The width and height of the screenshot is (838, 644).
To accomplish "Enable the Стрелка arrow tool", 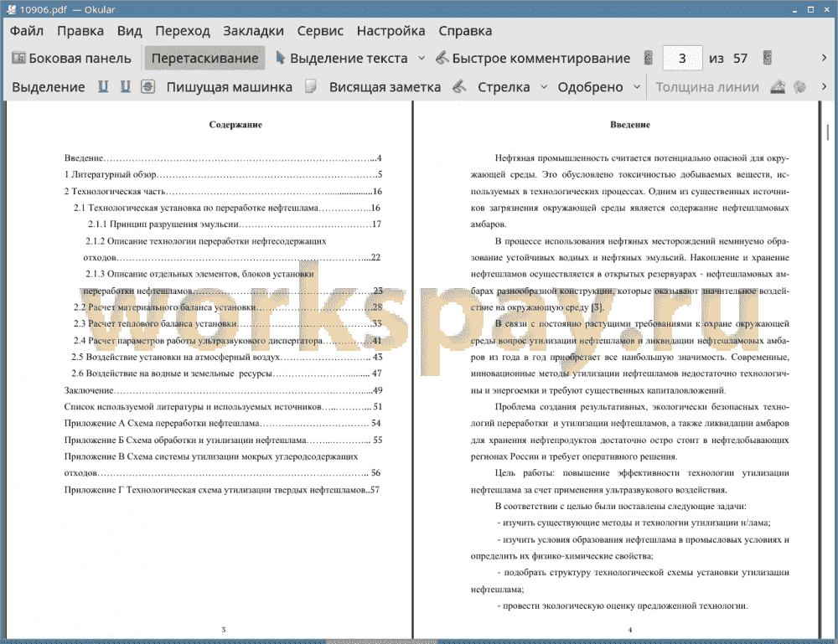I will (504, 87).
